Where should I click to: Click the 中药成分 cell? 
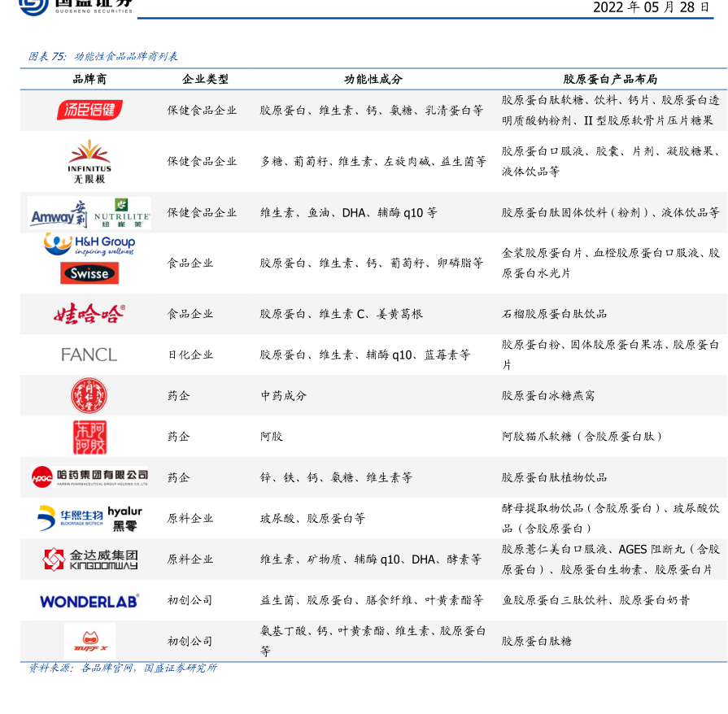[x=283, y=396]
